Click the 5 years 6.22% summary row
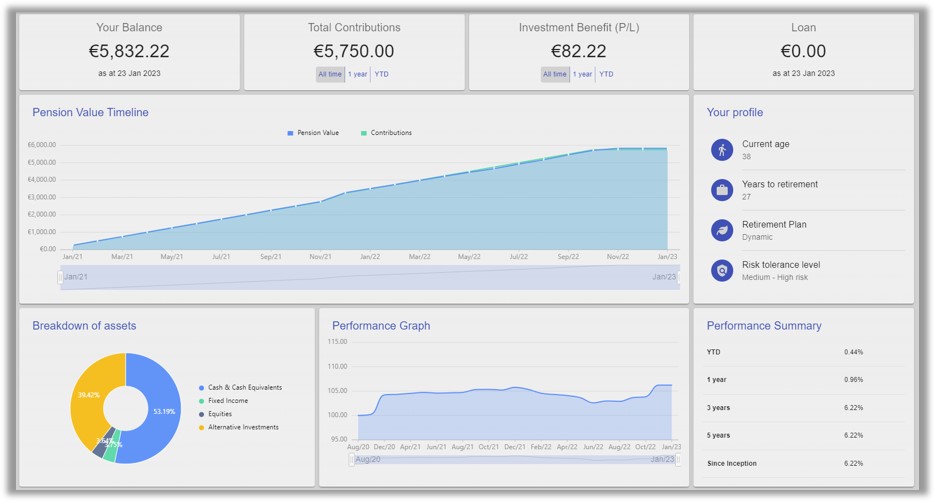The height and width of the screenshot is (502, 935). click(x=805, y=435)
